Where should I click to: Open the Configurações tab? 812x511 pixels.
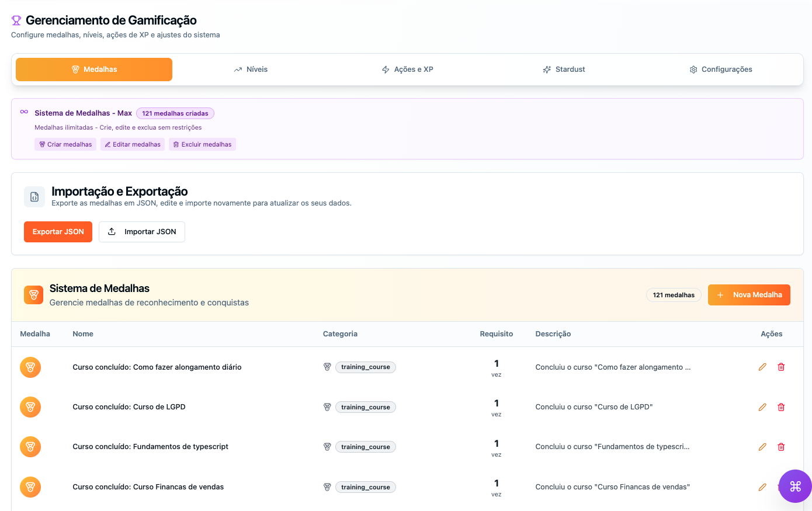720,69
